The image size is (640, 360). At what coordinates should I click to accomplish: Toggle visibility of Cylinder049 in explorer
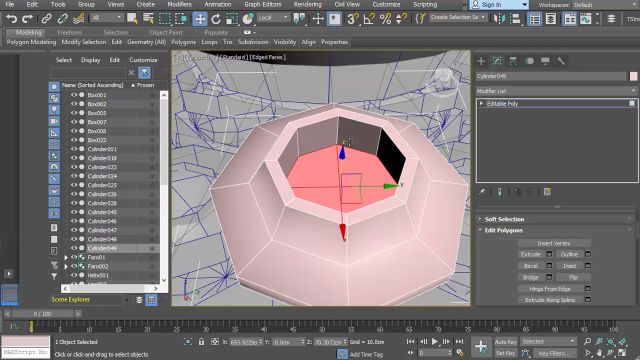(x=74, y=248)
